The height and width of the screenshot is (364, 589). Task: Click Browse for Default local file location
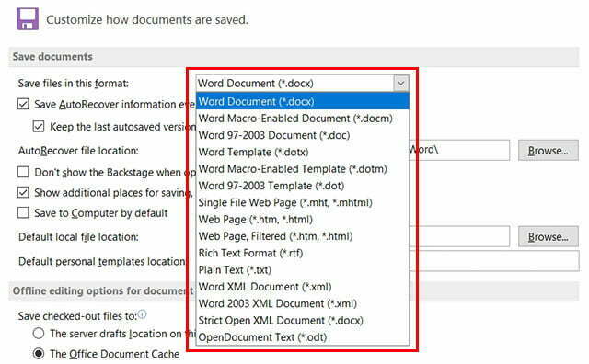(549, 237)
